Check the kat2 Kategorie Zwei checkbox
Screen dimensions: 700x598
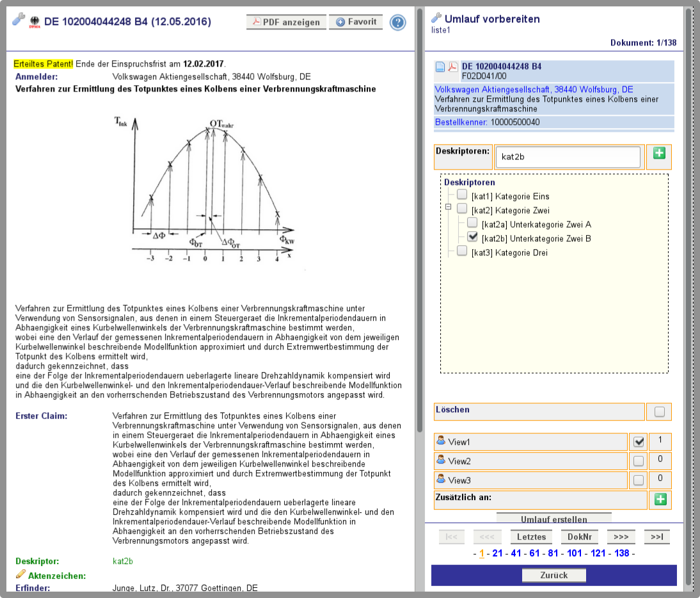(x=462, y=209)
